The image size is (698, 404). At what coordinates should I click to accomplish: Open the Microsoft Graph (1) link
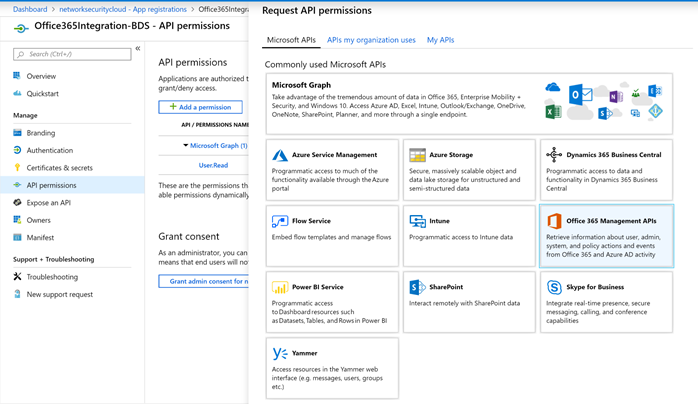click(x=219, y=145)
